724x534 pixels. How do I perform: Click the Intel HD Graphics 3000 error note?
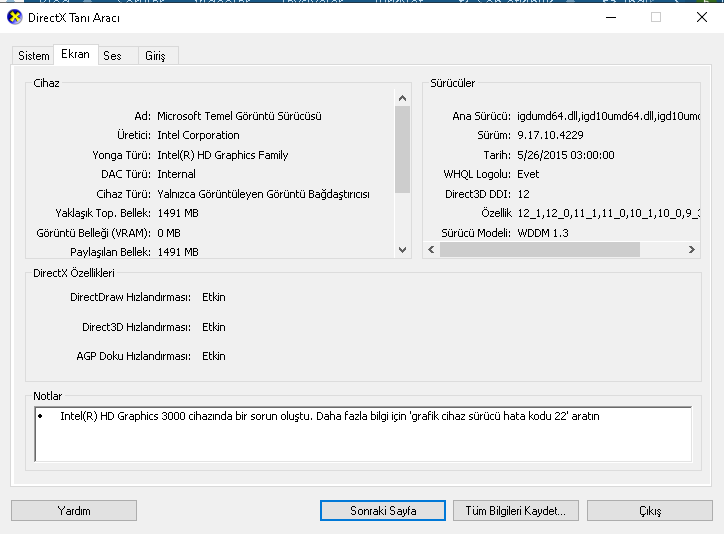330,416
